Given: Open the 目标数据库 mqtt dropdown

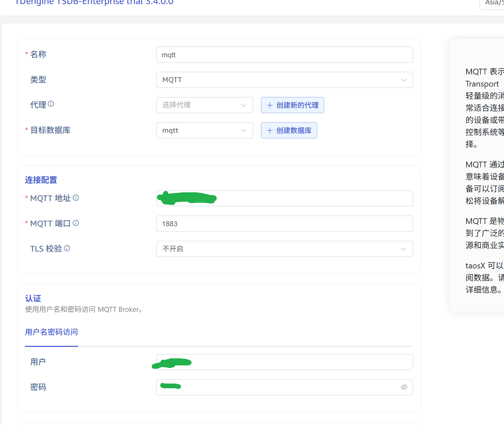Looking at the screenshot, I should point(204,130).
